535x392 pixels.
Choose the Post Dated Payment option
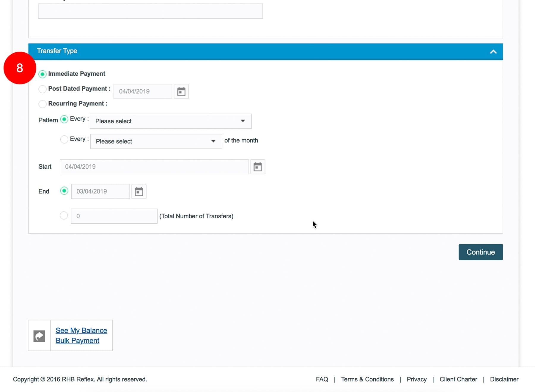(x=43, y=89)
